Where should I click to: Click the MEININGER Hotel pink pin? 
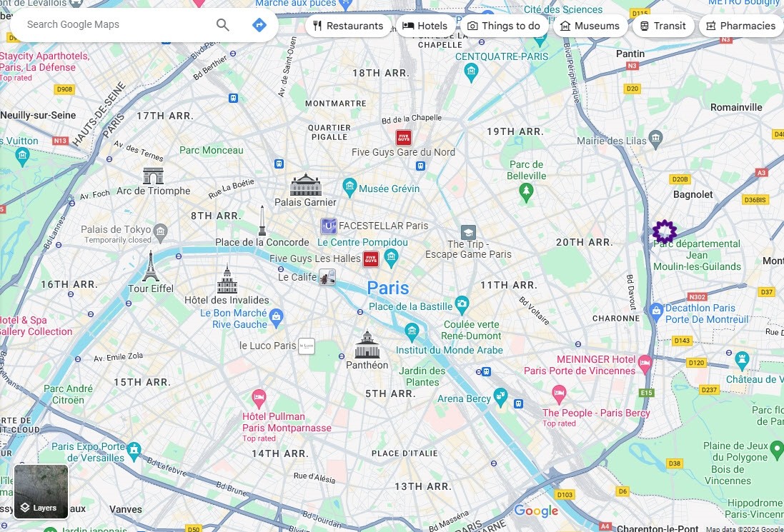[645, 364]
